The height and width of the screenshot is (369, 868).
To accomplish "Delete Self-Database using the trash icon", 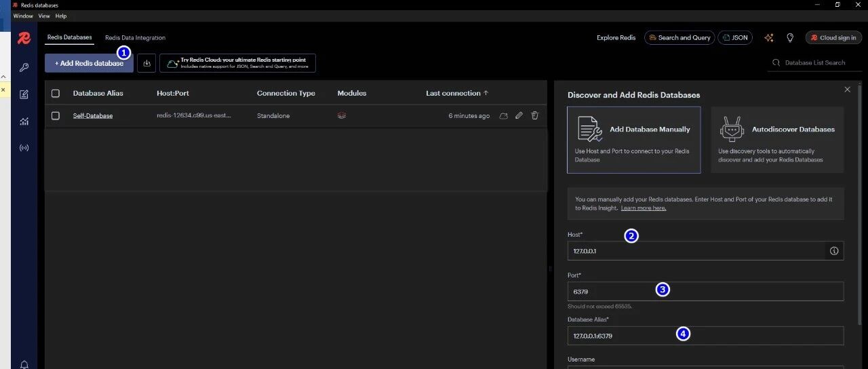I will 534,116.
